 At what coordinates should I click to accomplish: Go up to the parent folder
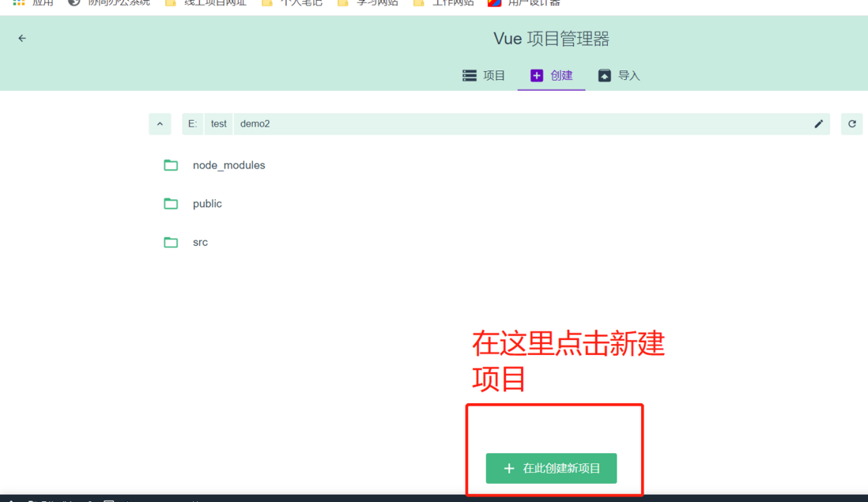(160, 124)
